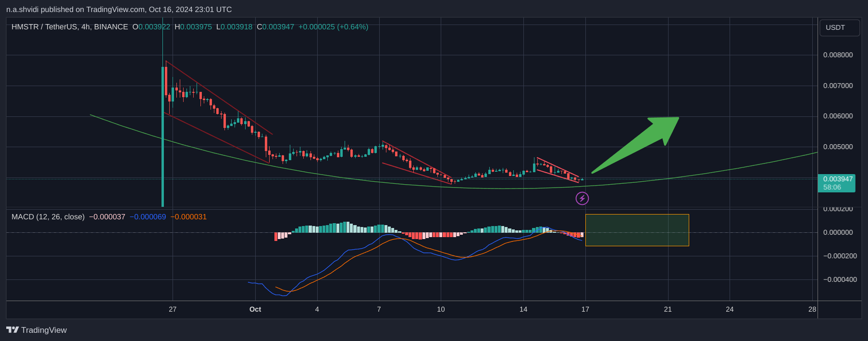Viewport: 868px width, 341px height.
Task: Click the HMSTR / TetherUS symbol title
Action: tap(70, 27)
